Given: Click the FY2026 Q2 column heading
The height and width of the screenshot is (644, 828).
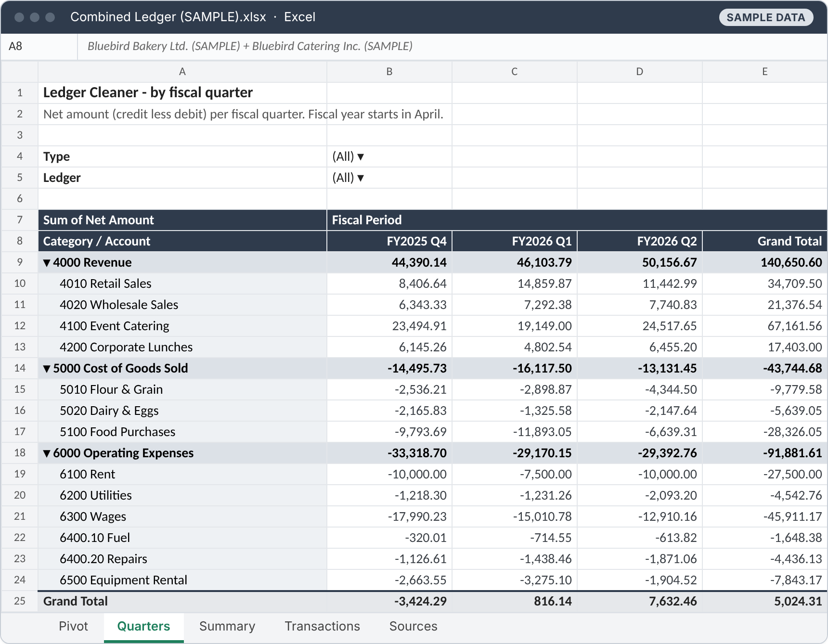Looking at the screenshot, I should point(640,241).
